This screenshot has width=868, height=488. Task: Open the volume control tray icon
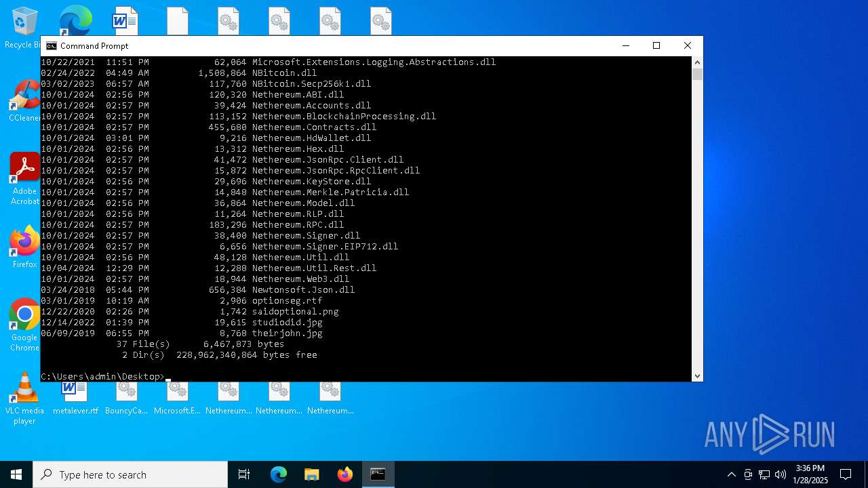(781, 474)
